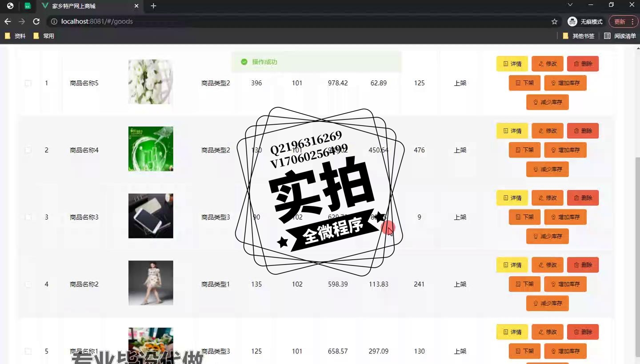View 详情 for 商品名称5
This screenshot has height=364, width=640.
click(512, 63)
